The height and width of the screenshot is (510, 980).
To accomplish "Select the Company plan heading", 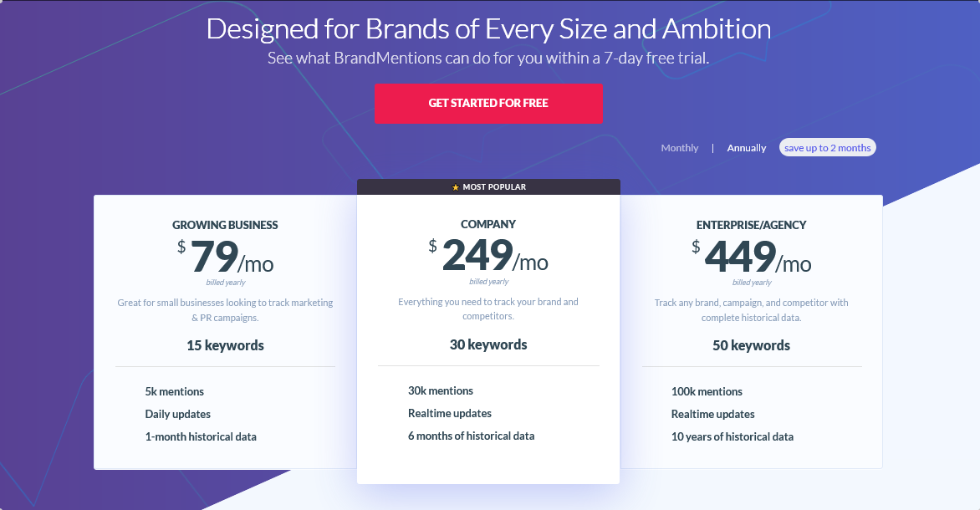I will 488,224.
